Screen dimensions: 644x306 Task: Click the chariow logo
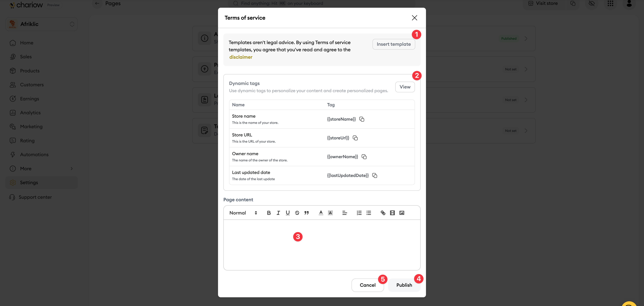26,5
